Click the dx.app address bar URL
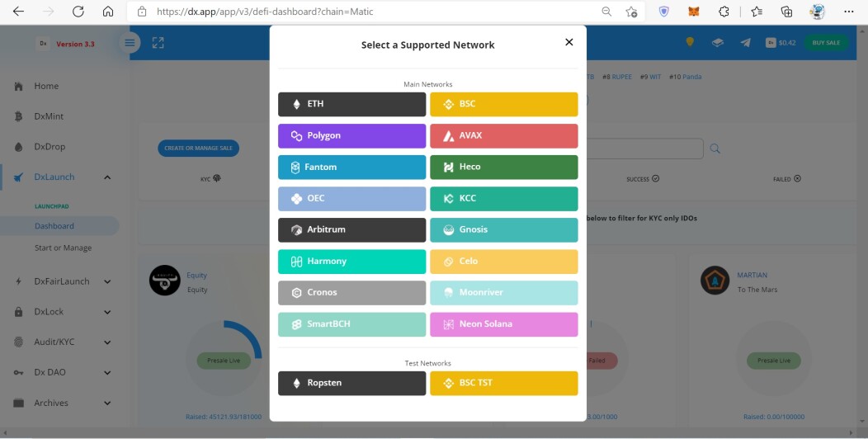Image resolution: width=868 pixels, height=439 pixels. pyautogui.click(x=265, y=12)
